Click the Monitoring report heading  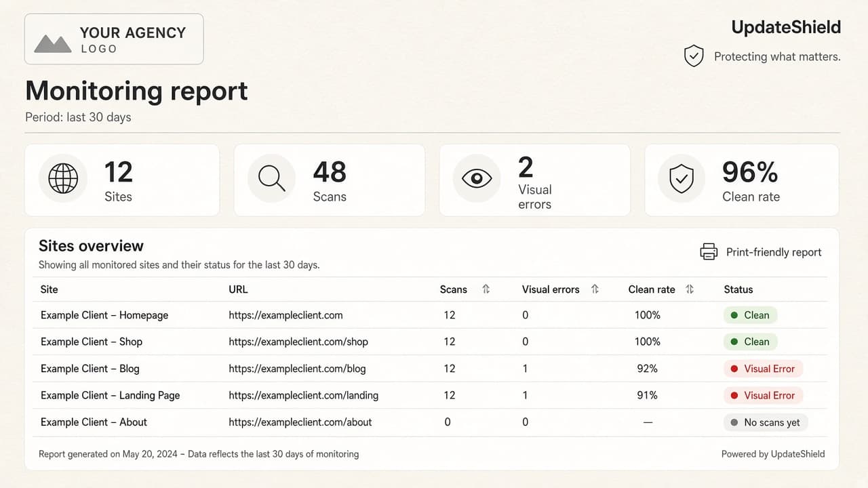coord(137,91)
